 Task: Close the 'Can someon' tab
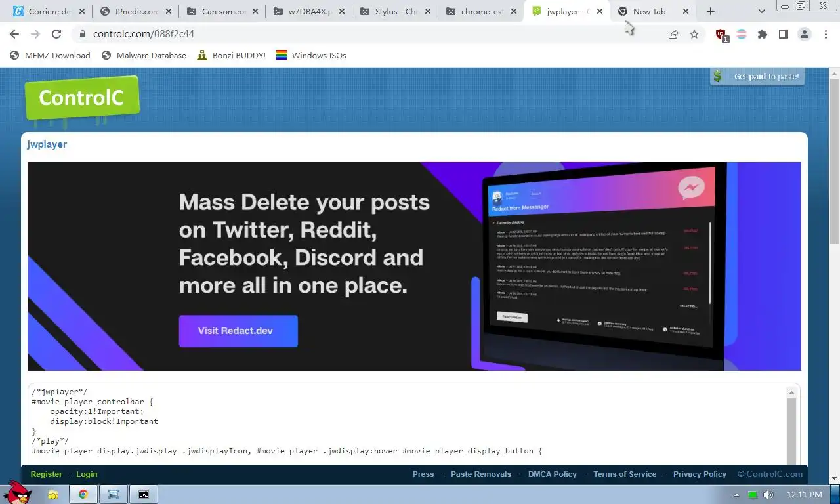coord(255,11)
